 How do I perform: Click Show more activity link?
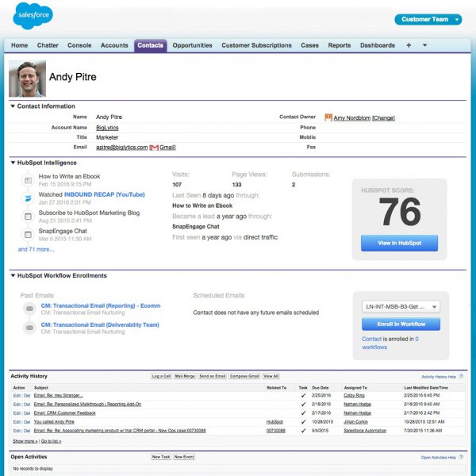tap(25, 441)
